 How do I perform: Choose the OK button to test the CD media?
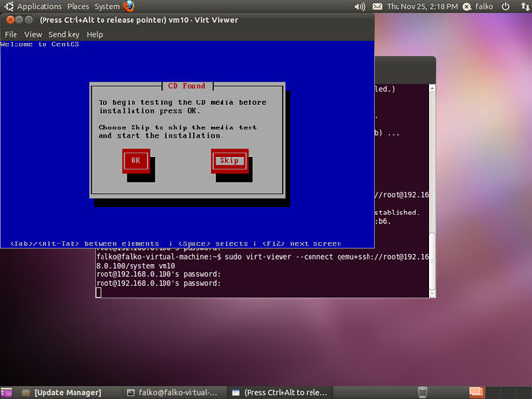(x=135, y=160)
